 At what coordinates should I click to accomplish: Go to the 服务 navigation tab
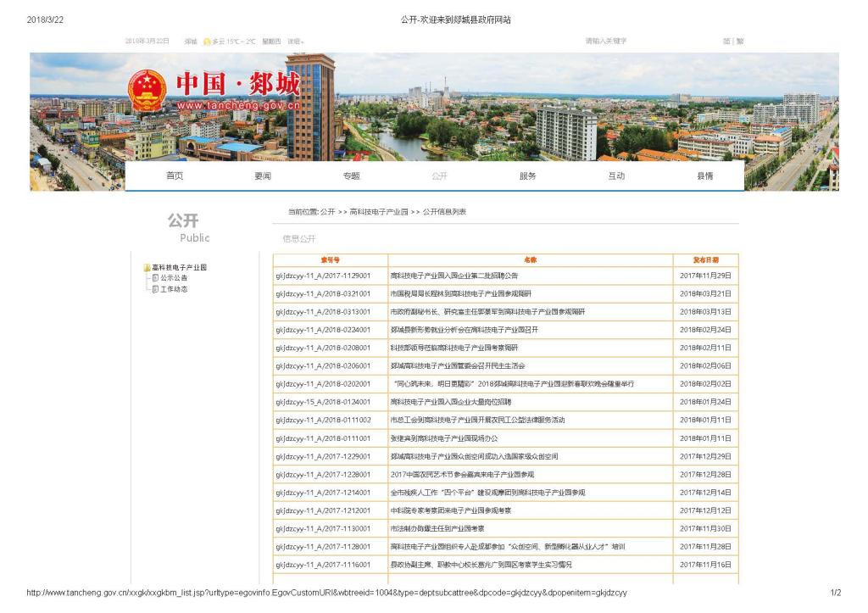(527, 176)
